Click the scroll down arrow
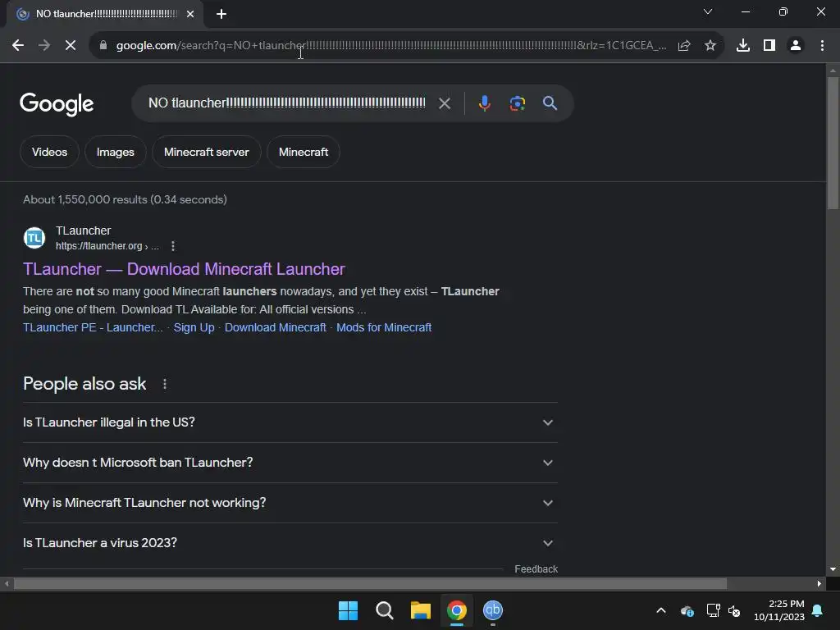 [x=833, y=569]
